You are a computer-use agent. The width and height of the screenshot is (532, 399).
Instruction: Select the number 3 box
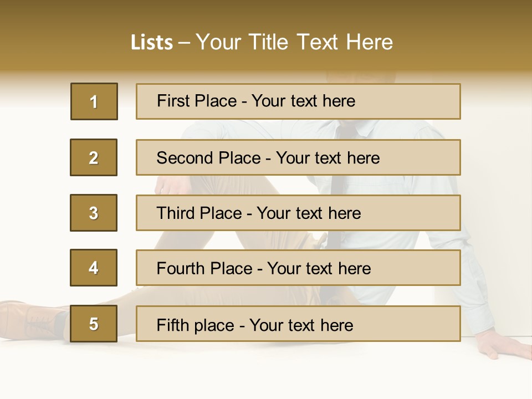pyautogui.click(x=94, y=213)
